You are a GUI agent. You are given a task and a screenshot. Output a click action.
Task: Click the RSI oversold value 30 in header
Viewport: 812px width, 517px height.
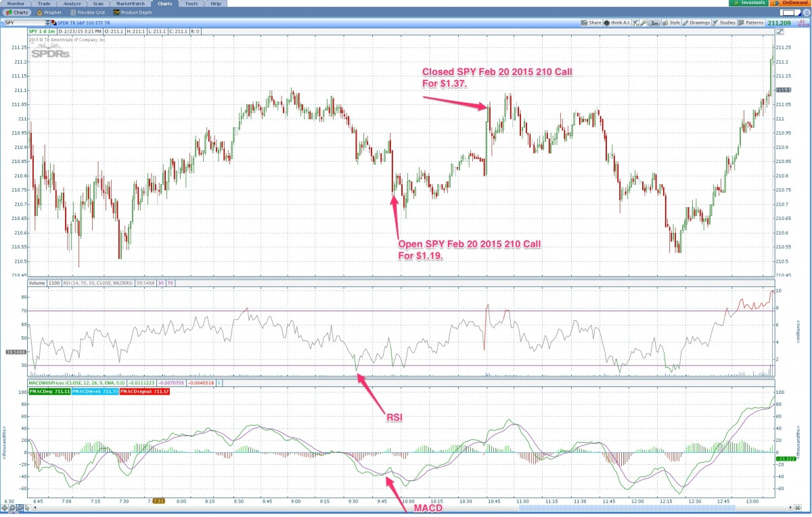(161, 283)
